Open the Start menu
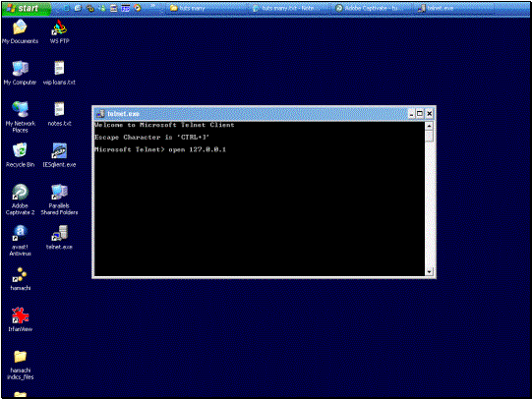The width and height of the screenshot is (532, 399). [27, 8]
